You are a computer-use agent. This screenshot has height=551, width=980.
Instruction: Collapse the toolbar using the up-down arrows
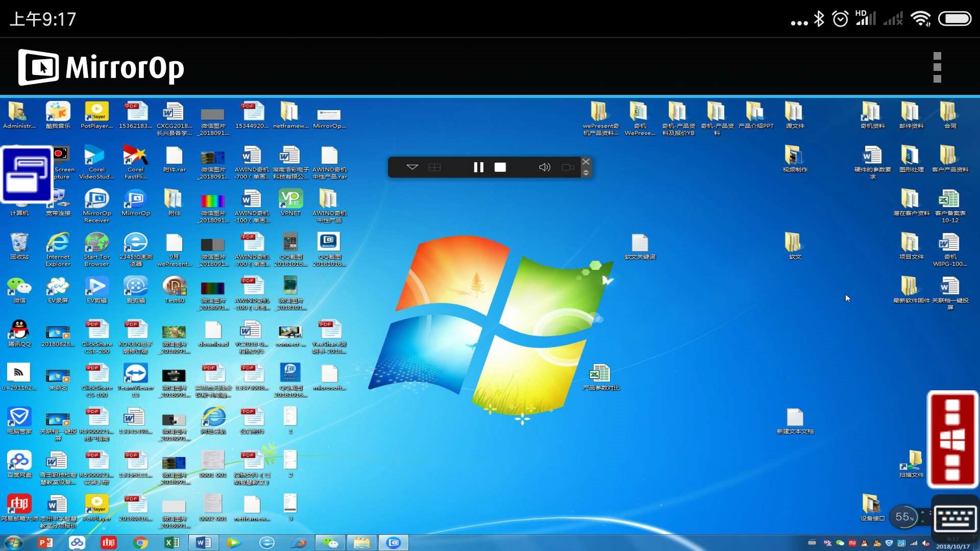point(586,173)
